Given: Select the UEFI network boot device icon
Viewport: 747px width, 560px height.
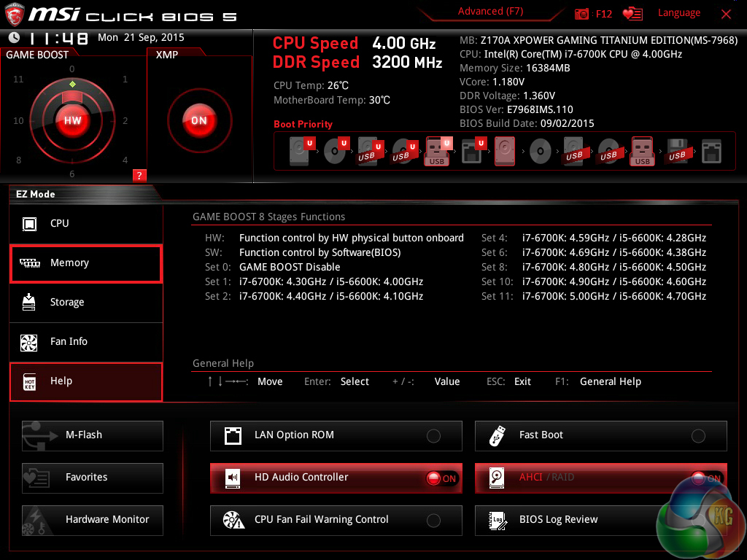Looking at the screenshot, I should pos(473,151).
